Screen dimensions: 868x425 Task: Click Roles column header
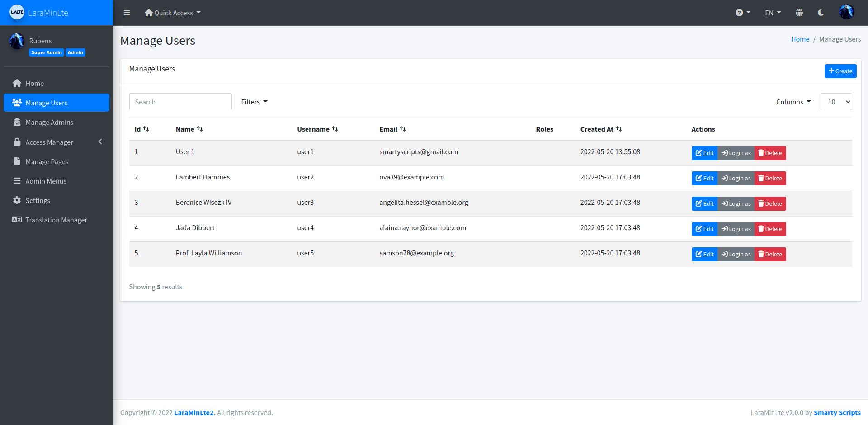[x=544, y=129]
